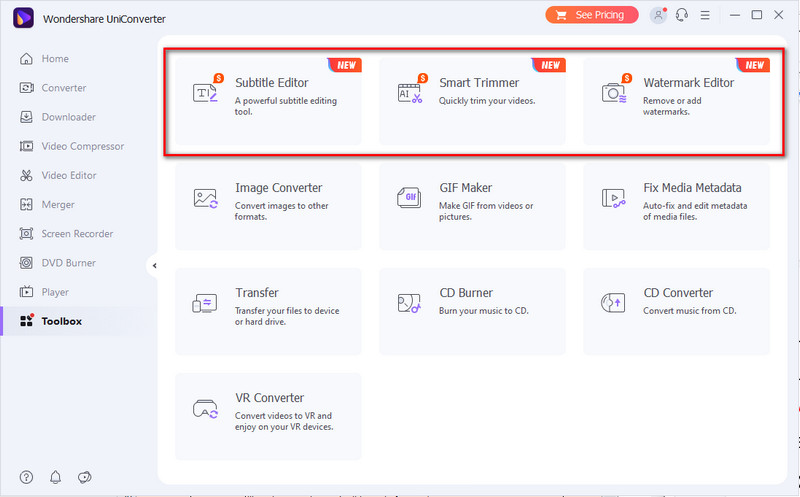Image resolution: width=800 pixels, height=497 pixels.
Task: Open Screen Recorder label in sidebar
Action: 77,234
